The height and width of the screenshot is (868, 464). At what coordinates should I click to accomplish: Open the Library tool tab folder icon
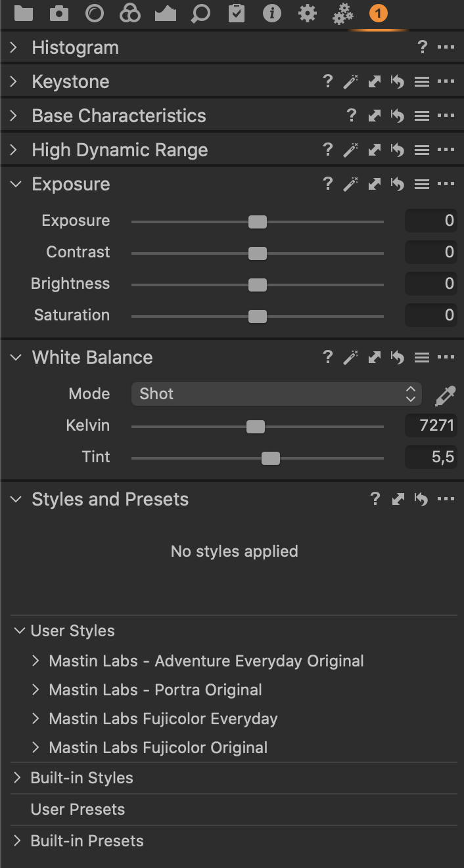click(x=23, y=13)
